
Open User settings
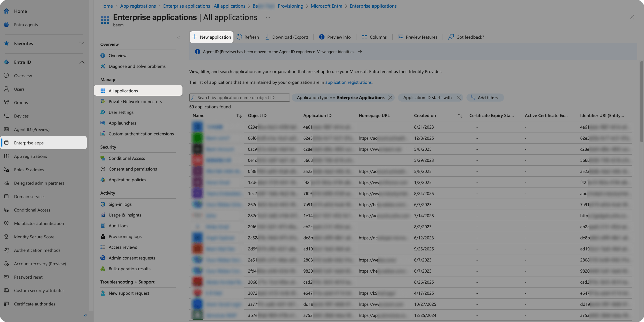(121, 112)
